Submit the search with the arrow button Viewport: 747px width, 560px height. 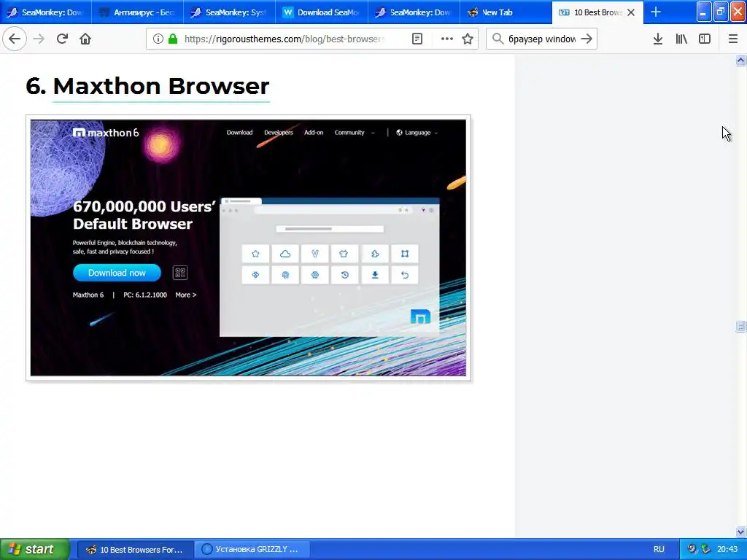tap(587, 39)
